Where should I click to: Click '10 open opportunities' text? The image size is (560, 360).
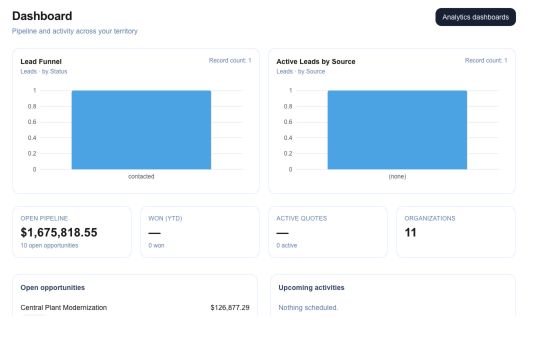[49, 245]
